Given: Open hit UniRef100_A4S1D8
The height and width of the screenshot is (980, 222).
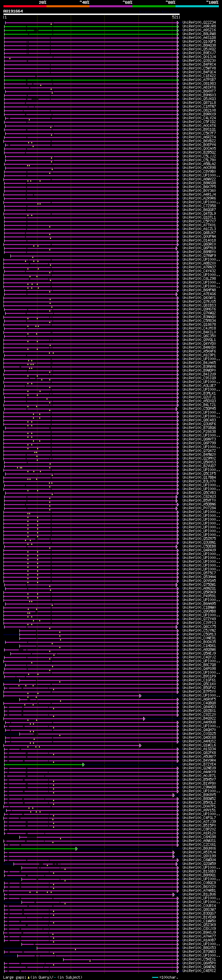Looking at the screenshot, I should pos(199,38).
